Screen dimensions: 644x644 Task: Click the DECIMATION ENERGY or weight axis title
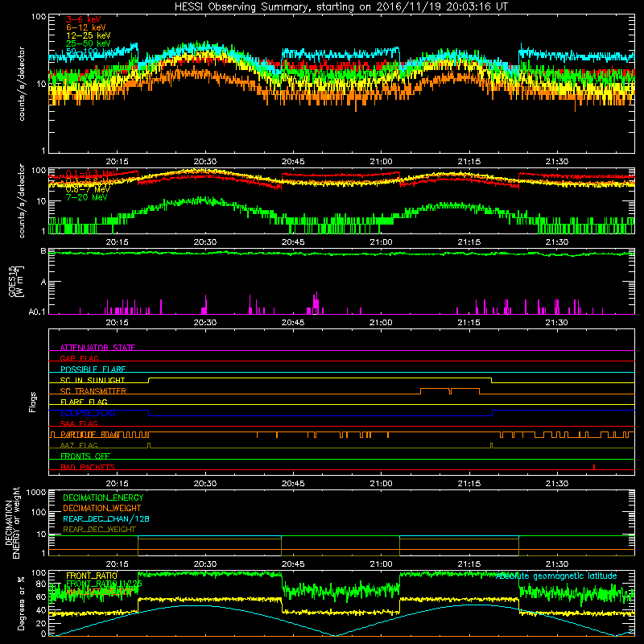pos(12,522)
